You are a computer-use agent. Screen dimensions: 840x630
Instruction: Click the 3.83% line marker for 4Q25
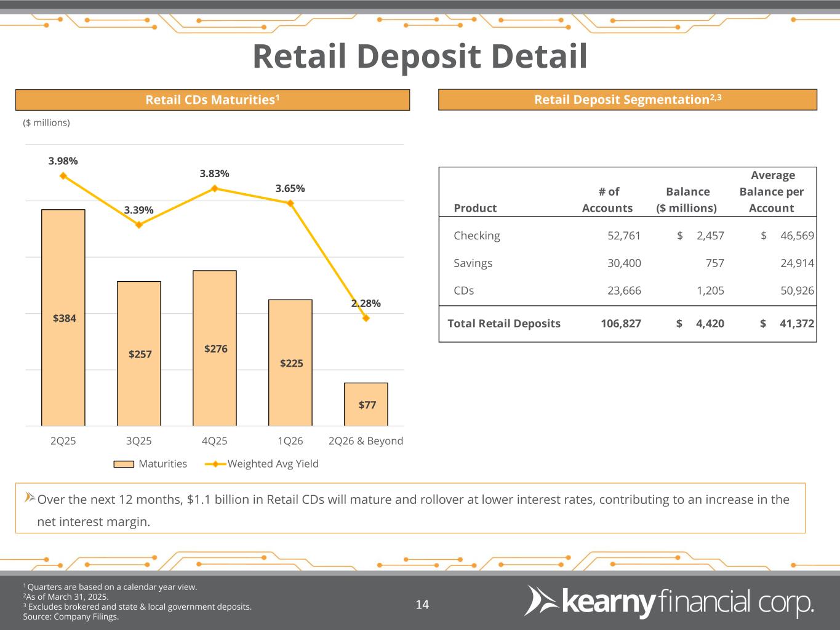click(215, 188)
